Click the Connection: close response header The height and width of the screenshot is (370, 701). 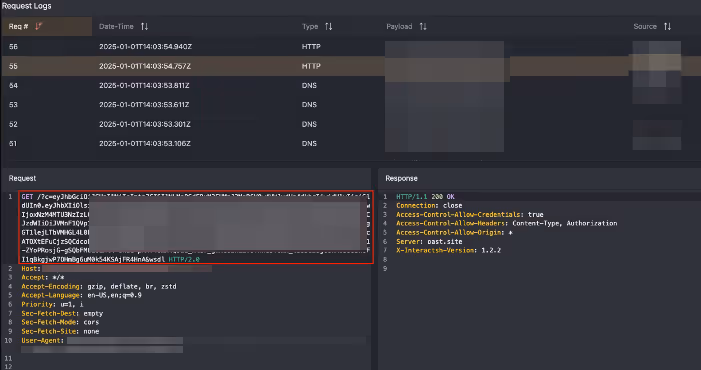point(429,206)
